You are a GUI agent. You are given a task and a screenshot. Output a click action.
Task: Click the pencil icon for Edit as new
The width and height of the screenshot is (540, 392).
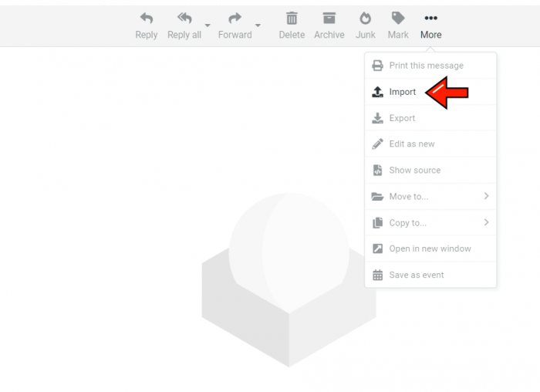pyautogui.click(x=377, y=144)
